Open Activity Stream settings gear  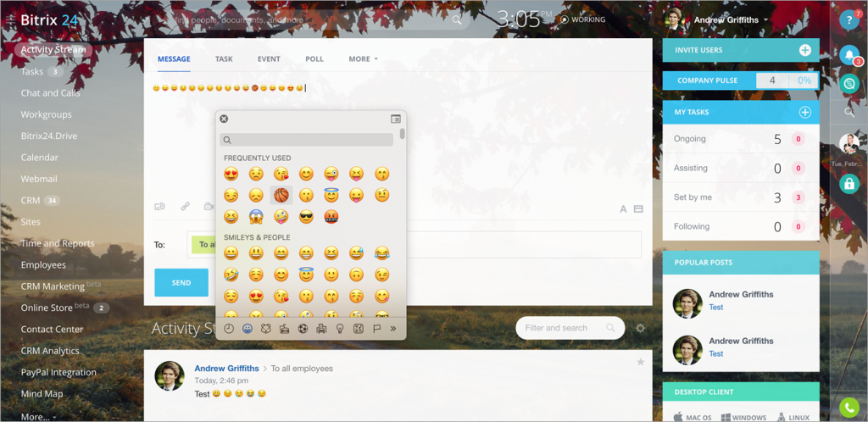click(x=641, y=328)
